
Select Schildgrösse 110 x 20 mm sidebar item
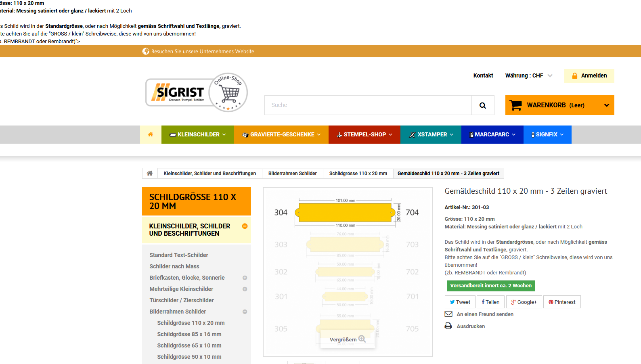(x=191, y=323)
